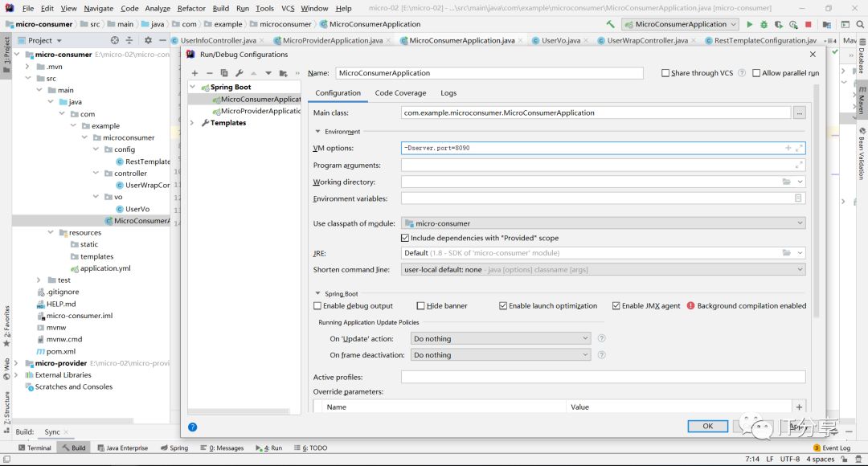Click the dialog's vertical scrollbar
Screen dimensions: 868x466
pos(817,199)
